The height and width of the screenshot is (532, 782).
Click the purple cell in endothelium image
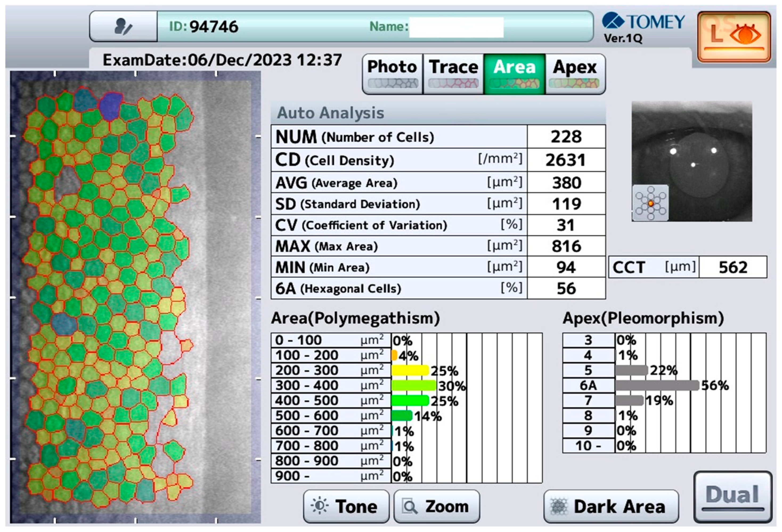click(110, 106)
